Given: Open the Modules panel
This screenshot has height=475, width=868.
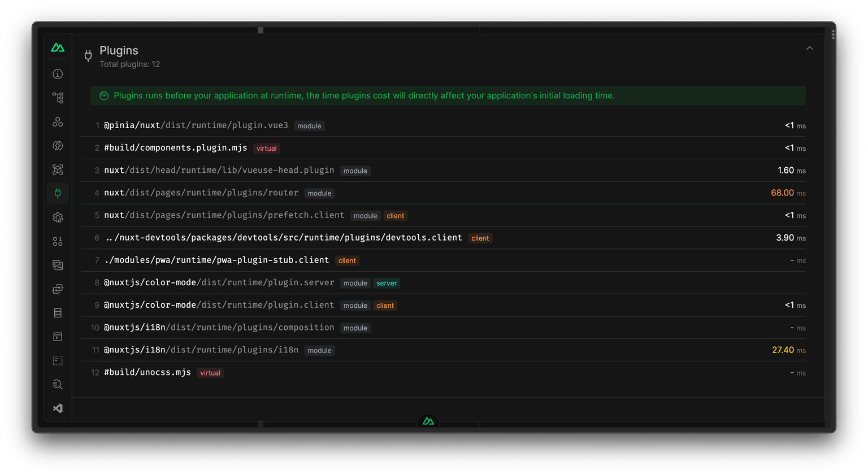Looking at the screenshot, I should point(57,169).
